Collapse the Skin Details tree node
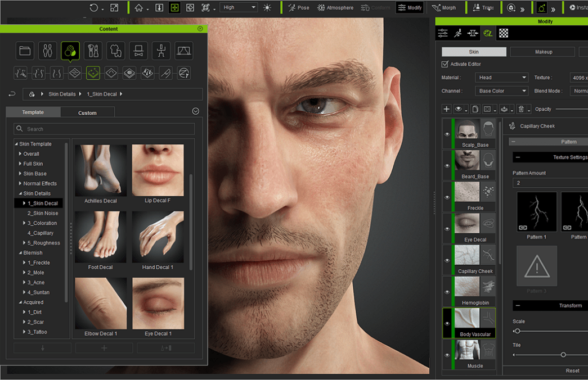This screenshot has width=588, height=380. [x=20, y=193]
